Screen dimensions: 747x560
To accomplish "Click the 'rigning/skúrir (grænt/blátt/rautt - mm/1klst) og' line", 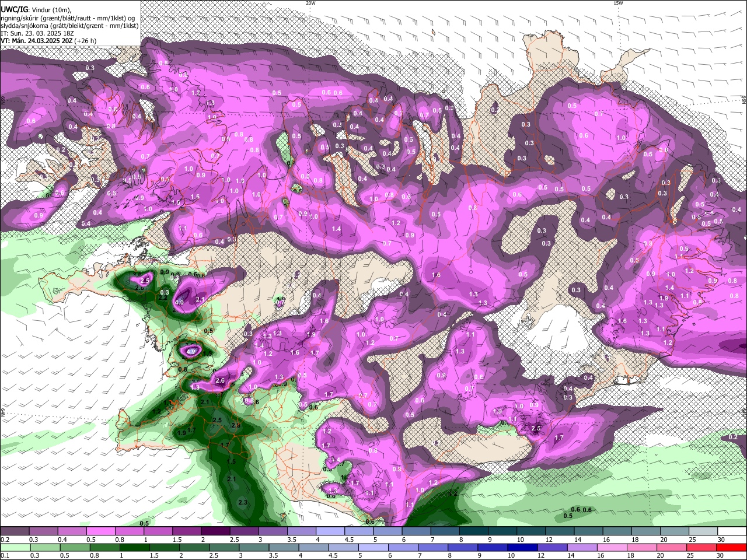I will coord(68,18).
